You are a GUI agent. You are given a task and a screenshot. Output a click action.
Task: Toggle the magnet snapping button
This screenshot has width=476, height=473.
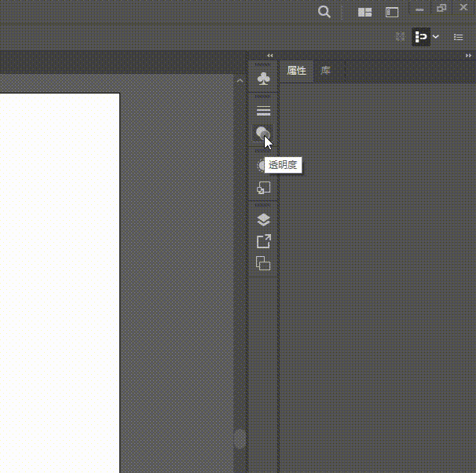tap(420, 37)
